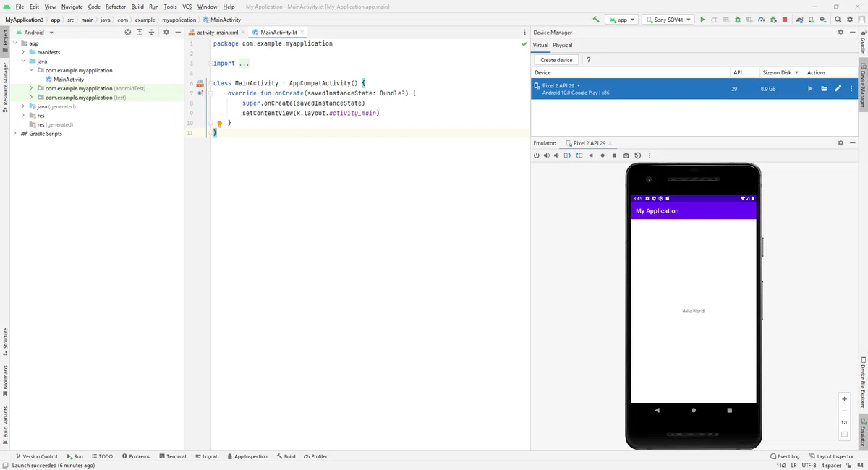Run the app with the green play icon
This screenshot has height=470, width=868.
[702, 20]
